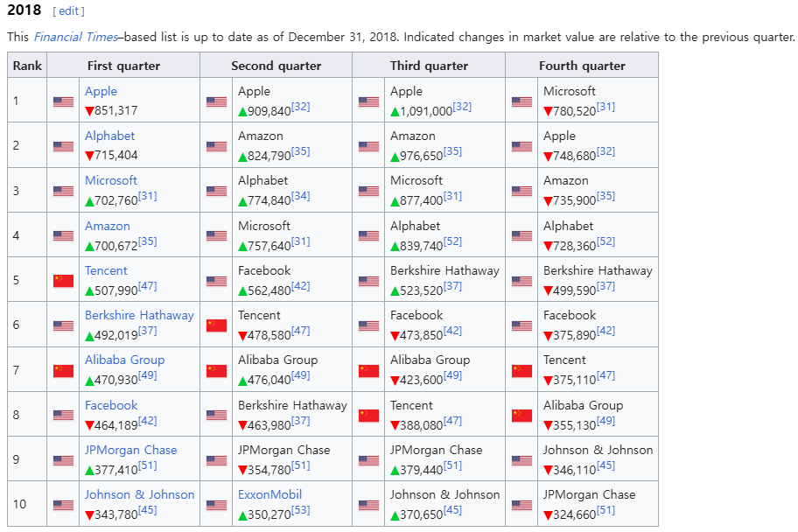Click US flag beside Second quarter Facebook
Screen dimensions: 798x532
[x=216, y=281]
